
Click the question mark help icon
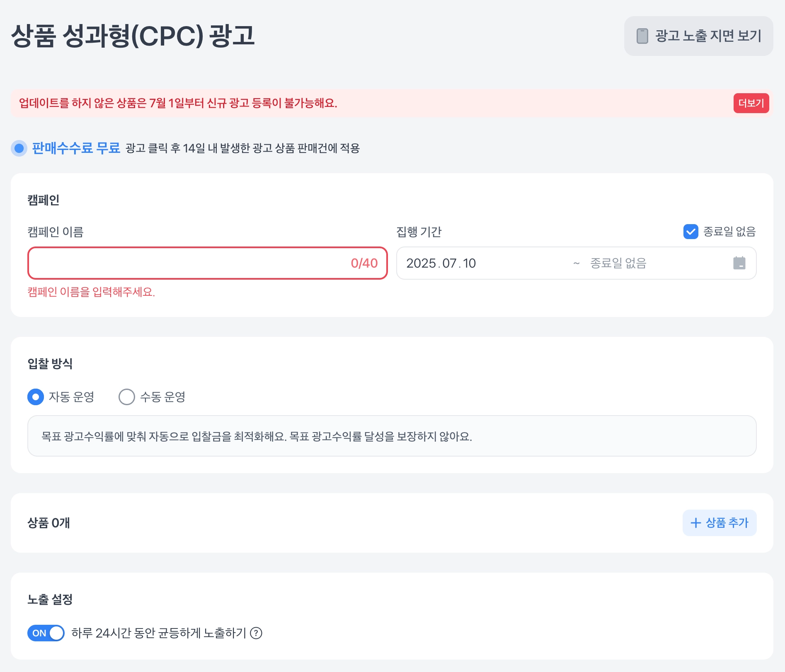pos(256,633)
